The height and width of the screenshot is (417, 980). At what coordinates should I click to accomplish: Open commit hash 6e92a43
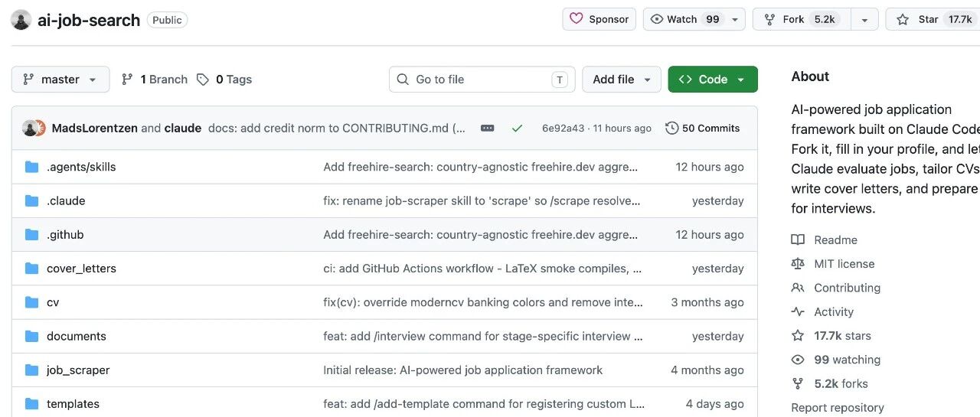[563, 129]
